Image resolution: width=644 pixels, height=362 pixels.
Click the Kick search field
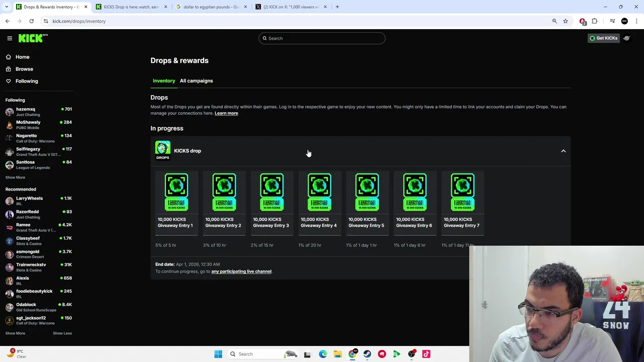point(322,38)
